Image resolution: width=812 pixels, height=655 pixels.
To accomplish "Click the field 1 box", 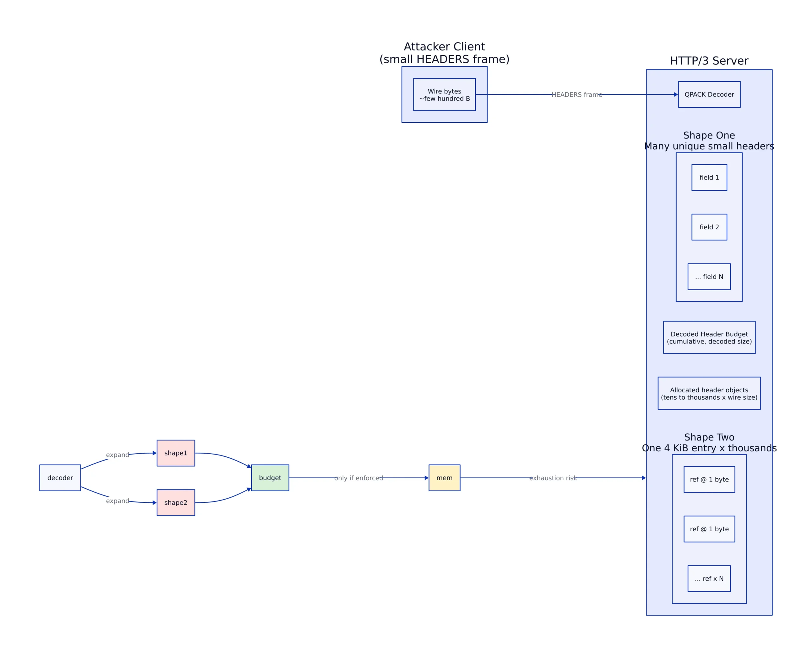I will tap(709, 177).
